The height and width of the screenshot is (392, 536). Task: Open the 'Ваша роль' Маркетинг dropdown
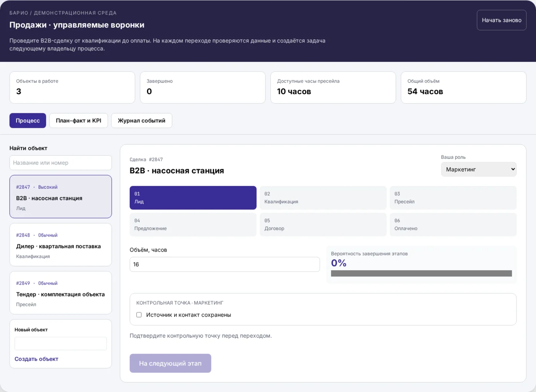[479, 169]
